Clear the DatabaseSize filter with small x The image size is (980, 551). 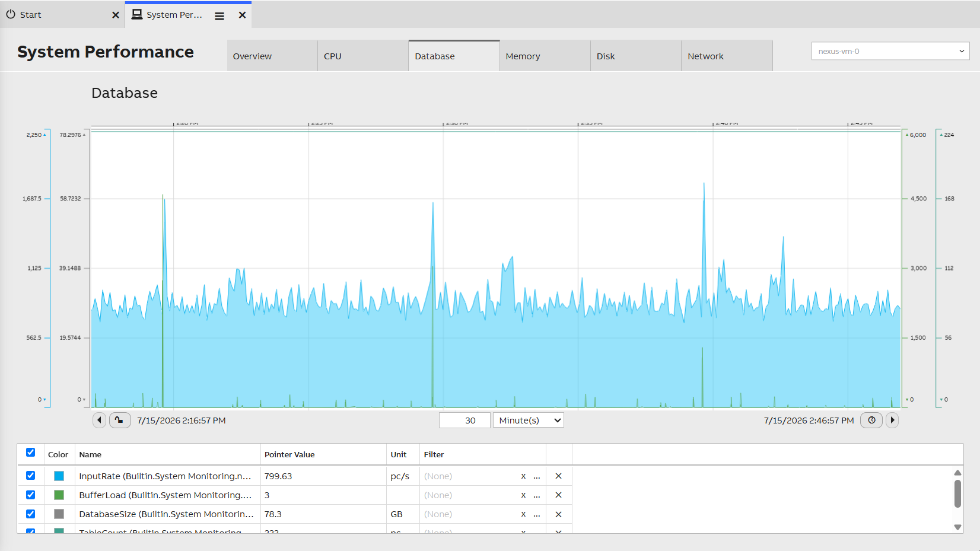pyautogui.click(x=523, y=514)
